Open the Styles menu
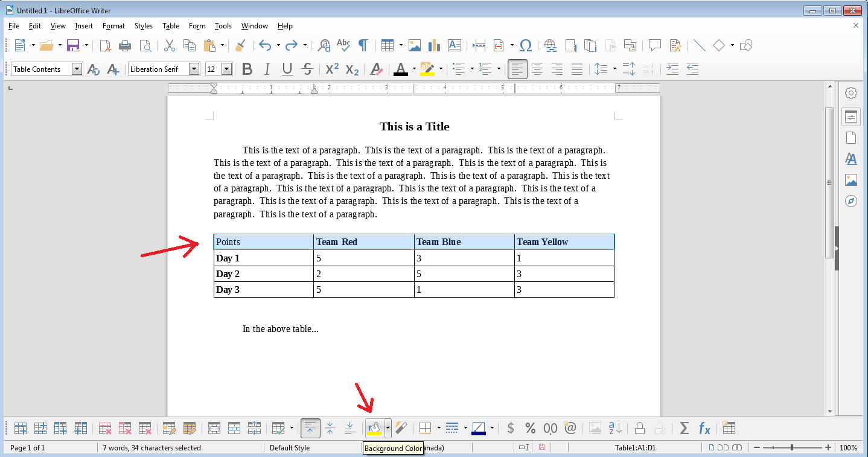Image resolution: width=868 pixels, height=457 pixels. [x=144, y=26]
